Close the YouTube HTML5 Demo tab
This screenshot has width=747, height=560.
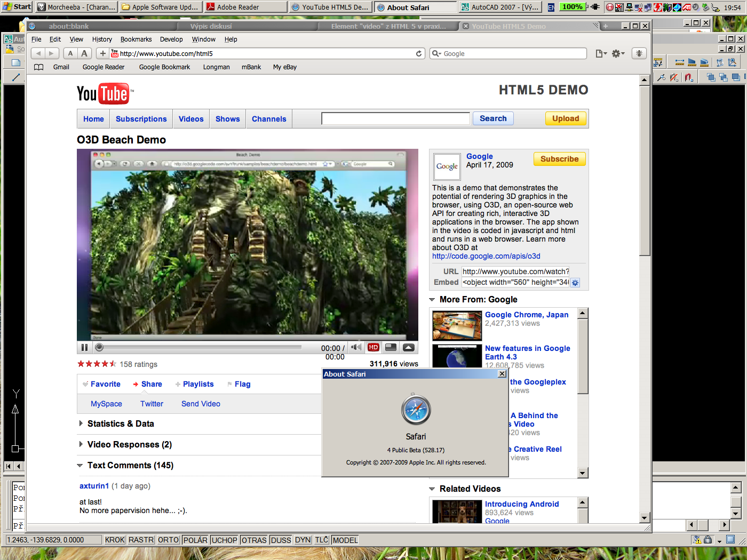click(466, 26)
